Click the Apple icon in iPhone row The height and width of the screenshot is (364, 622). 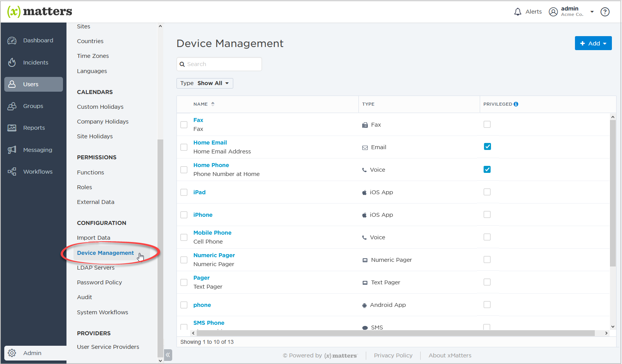364,215
